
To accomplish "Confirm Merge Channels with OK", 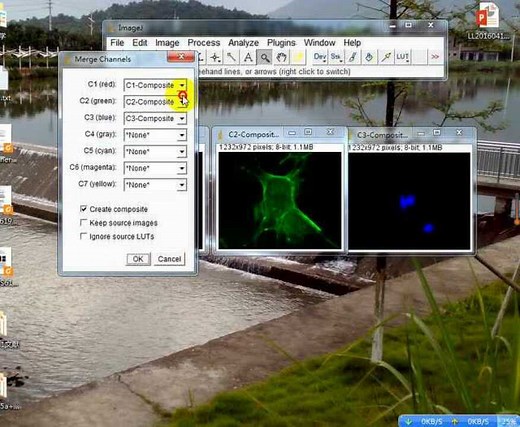I will click(x=138, y=259).
